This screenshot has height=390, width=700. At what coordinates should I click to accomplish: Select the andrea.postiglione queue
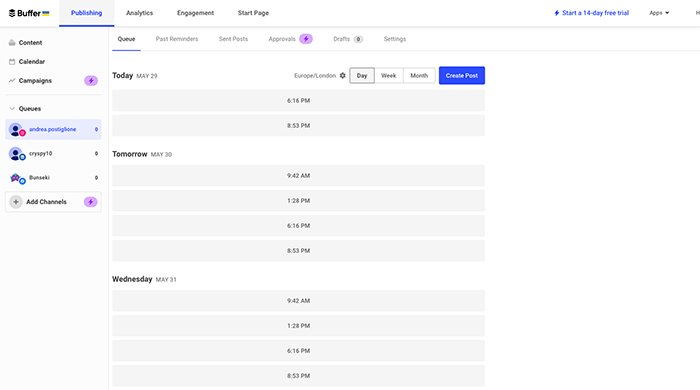coord(53,129)
